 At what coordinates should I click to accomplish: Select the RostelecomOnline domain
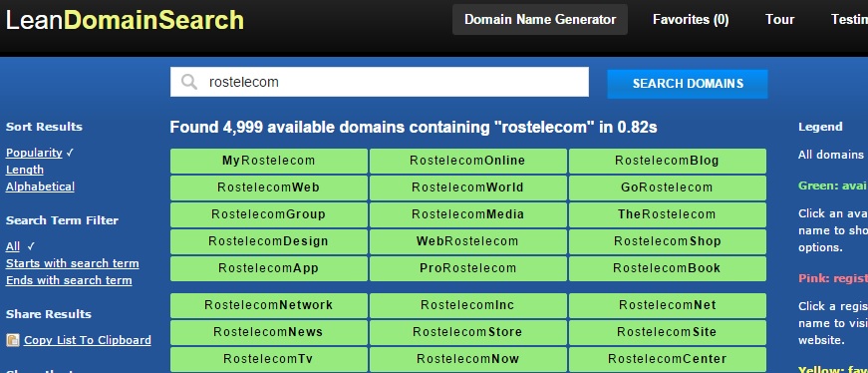pyautogui.click(x=467, y=161)
